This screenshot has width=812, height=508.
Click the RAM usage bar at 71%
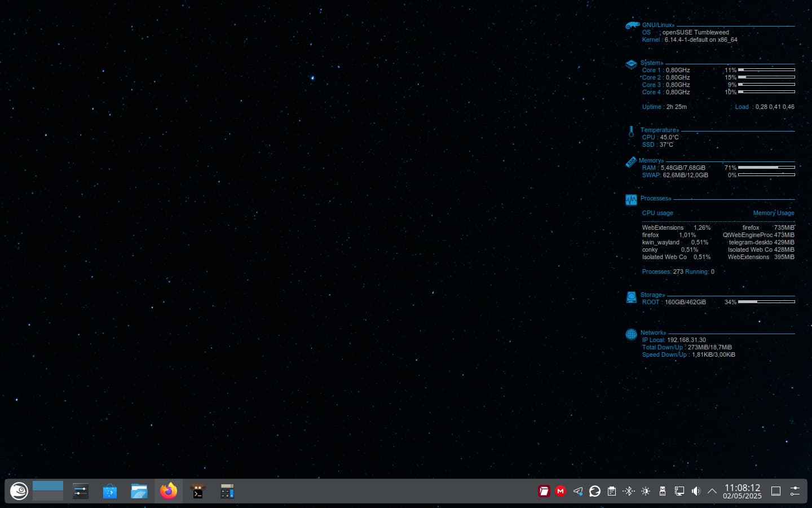coord(766,168)
